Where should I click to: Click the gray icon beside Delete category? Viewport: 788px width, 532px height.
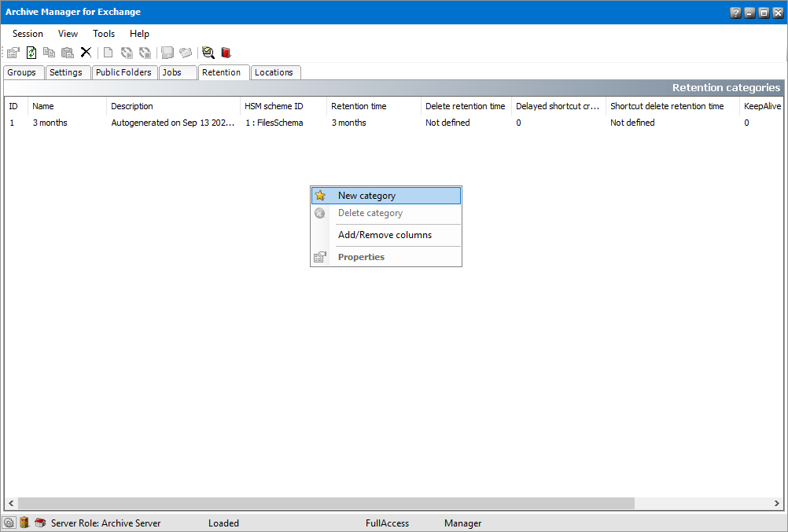point(319,213)
